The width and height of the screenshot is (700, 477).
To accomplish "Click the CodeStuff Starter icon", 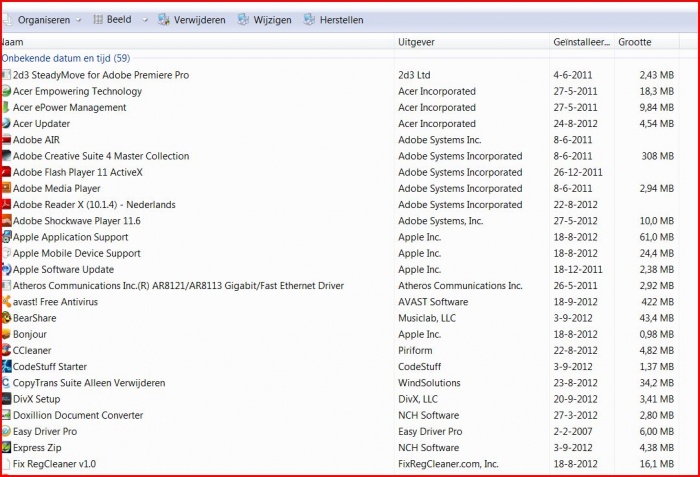I will point(6,366).
